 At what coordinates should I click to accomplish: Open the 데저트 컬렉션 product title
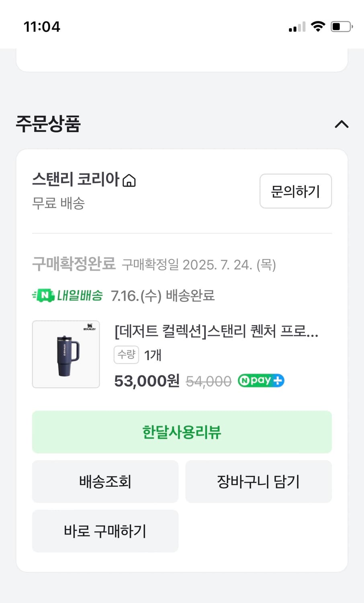[216, 331]
